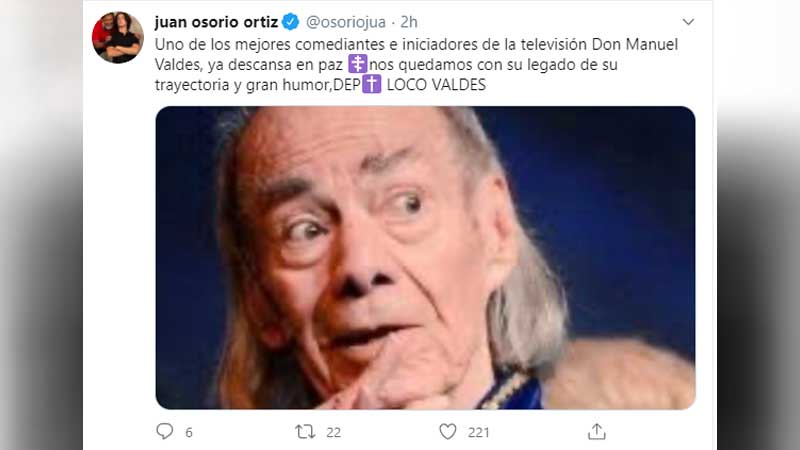
Task: Click the tweet text about Don Manuel Valdes
Action: (416, 64)
